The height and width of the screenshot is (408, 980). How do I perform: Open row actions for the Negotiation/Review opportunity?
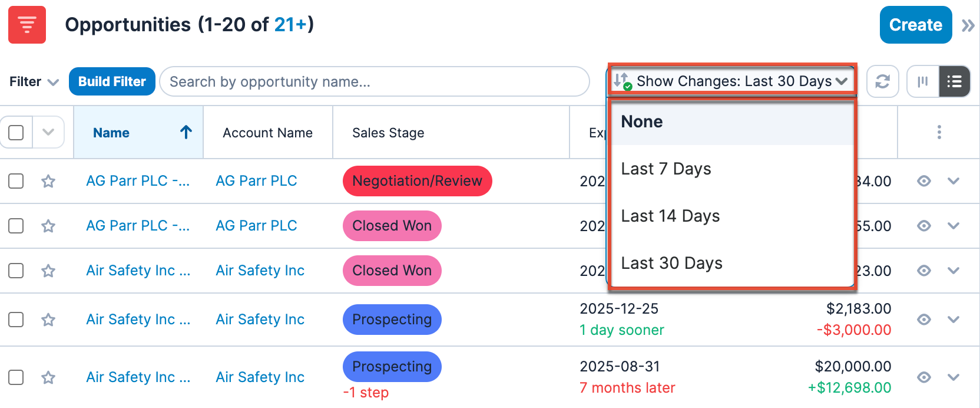point(953,181)
